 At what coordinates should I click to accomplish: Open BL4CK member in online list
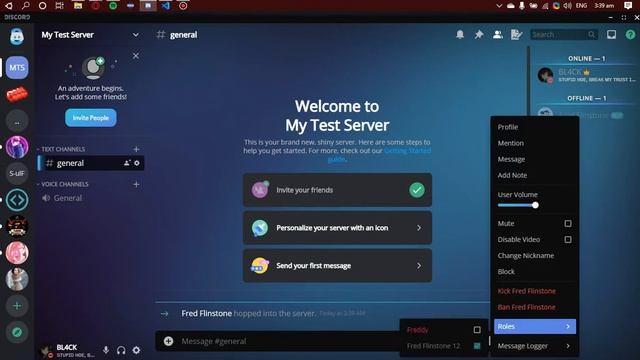click(587, 76)
